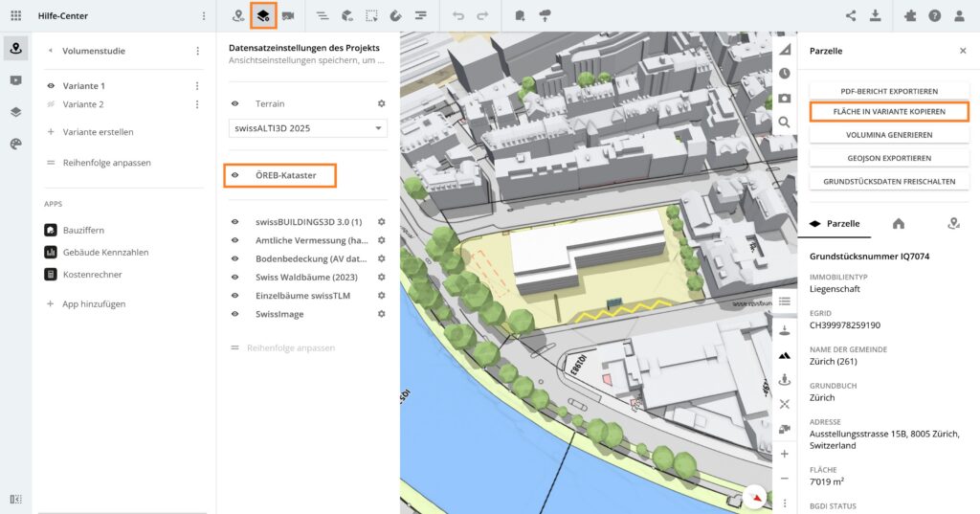Click the undo arrow in top toolbar
The width and height of the screenshot is (980, 514).
458,15
